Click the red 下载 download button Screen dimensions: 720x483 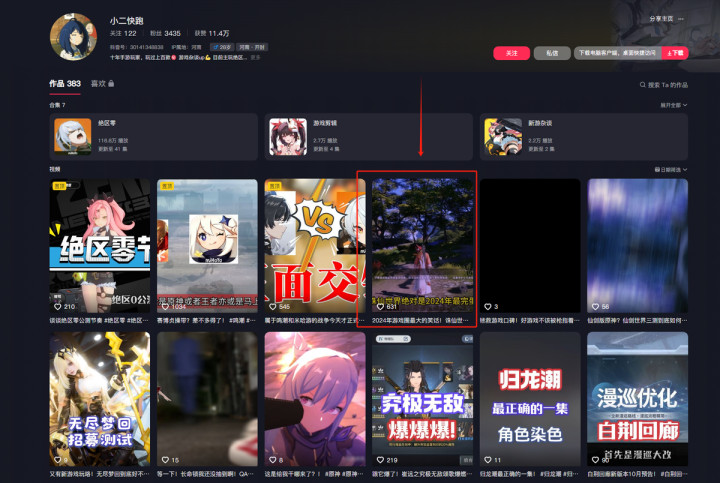coord(675,53)
